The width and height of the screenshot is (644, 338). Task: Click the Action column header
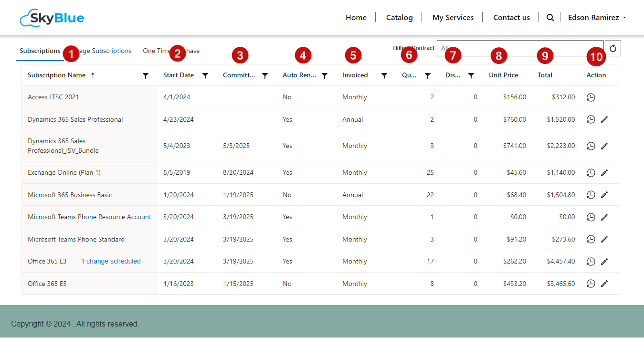pyautogui.click(x=596, y=75)
